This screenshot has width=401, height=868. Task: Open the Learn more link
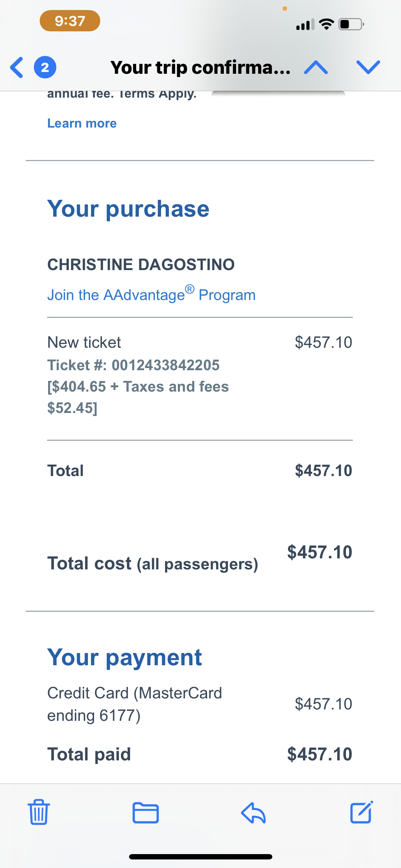(x=82, y=123)
